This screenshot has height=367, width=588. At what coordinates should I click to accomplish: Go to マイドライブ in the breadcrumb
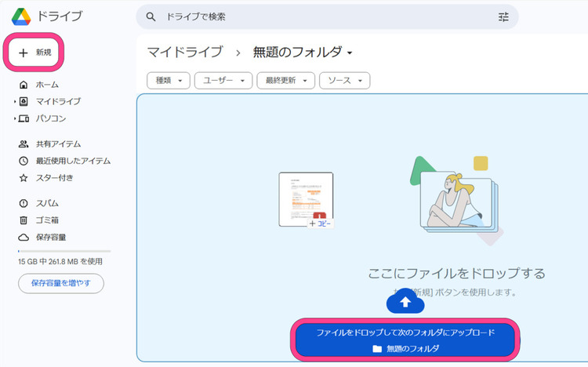185,53
